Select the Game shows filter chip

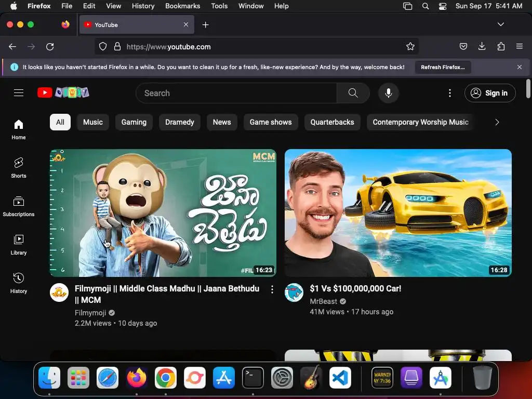coord(271,122)
